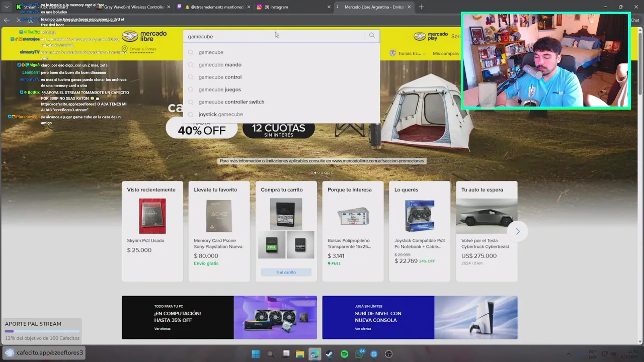Click the location pin next to Enviar a Tomas
This screenshot has height=362, width=644.
(x=124, y=49)
